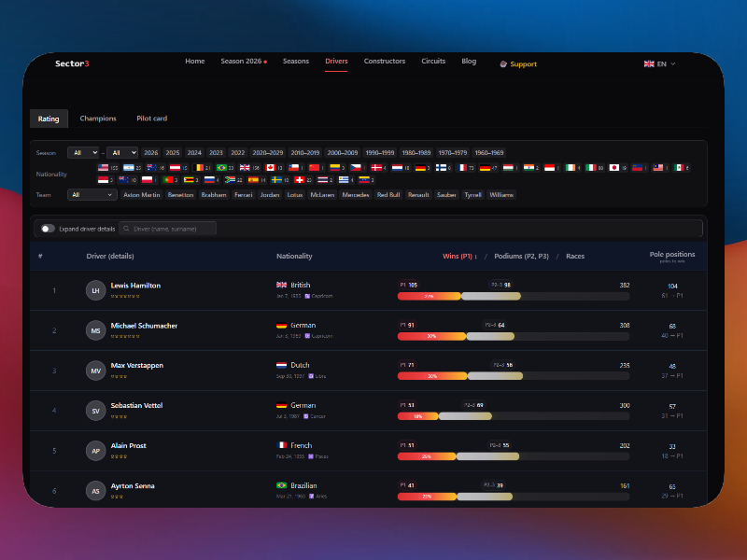The height and width of the screenshot is (560, 747).
Task: Filter nationality by Japan flag
Action: 614,168
